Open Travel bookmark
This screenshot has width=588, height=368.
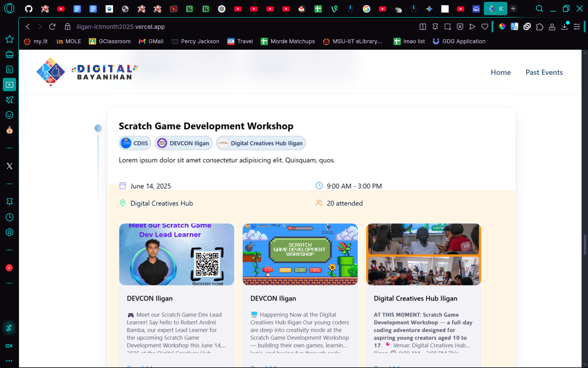[x=240, y=41]
